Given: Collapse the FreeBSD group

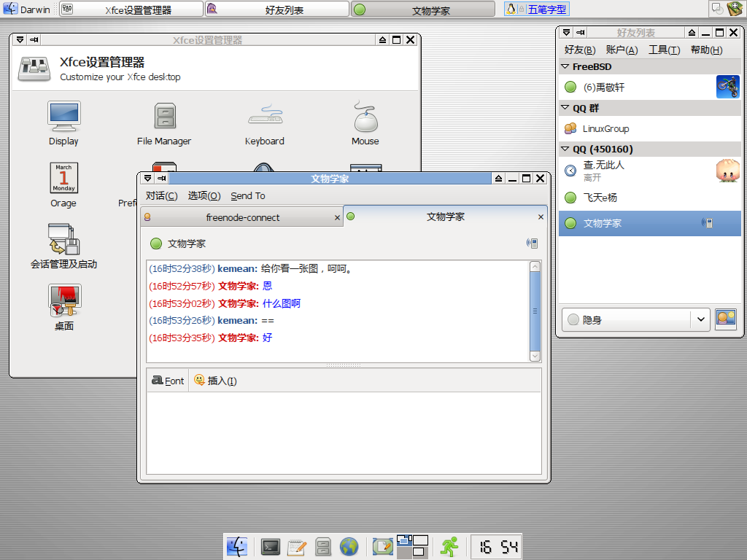Looking at the screenshot, I should [x=565, y=66].
